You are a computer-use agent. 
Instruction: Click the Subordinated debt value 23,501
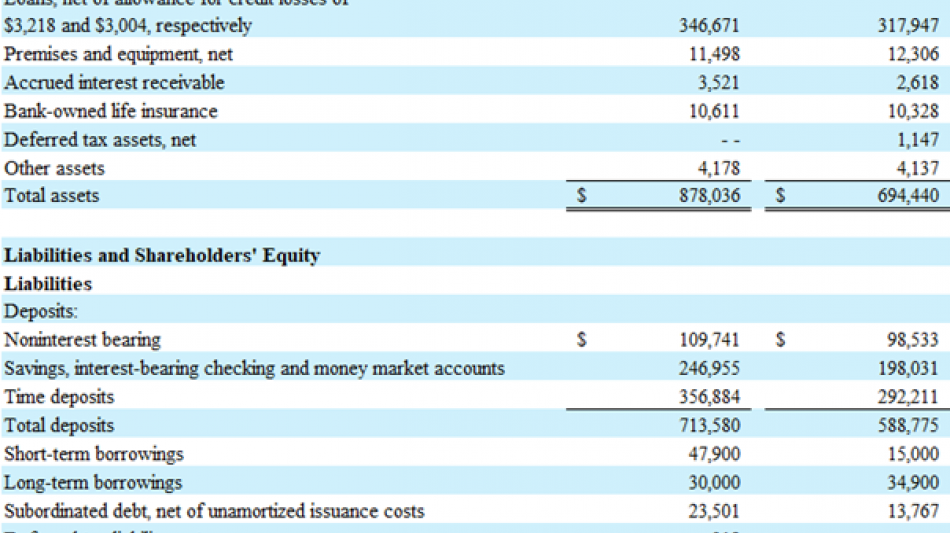[715, 511]
